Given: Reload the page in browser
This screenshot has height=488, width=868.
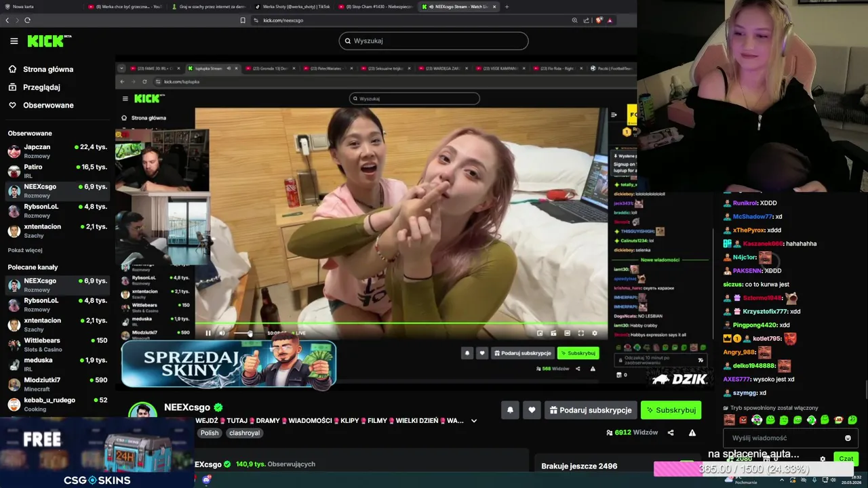Looking at the screenshot, I should point(27,20).
